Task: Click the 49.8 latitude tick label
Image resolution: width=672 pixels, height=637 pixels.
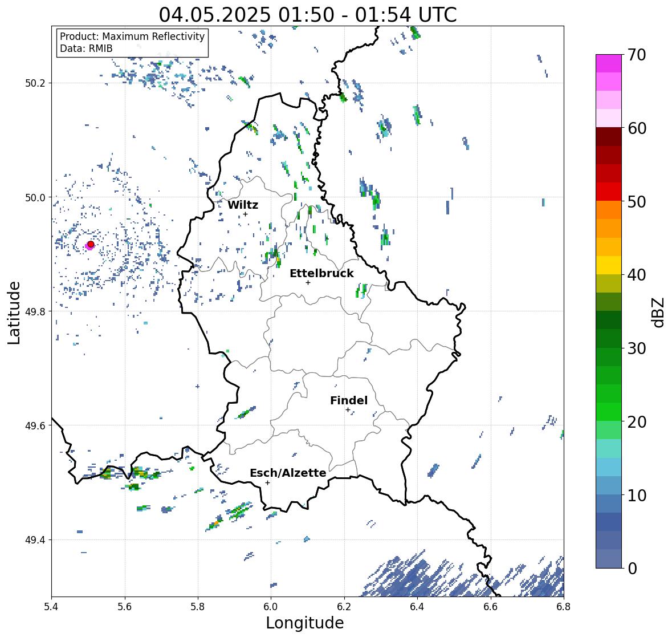Action: [35, 311]
